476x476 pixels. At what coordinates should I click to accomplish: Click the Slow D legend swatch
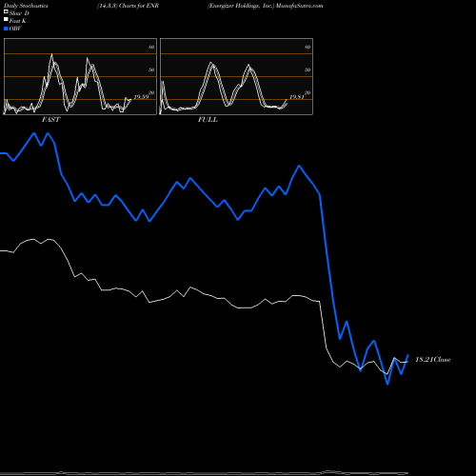tap(6, 11)
